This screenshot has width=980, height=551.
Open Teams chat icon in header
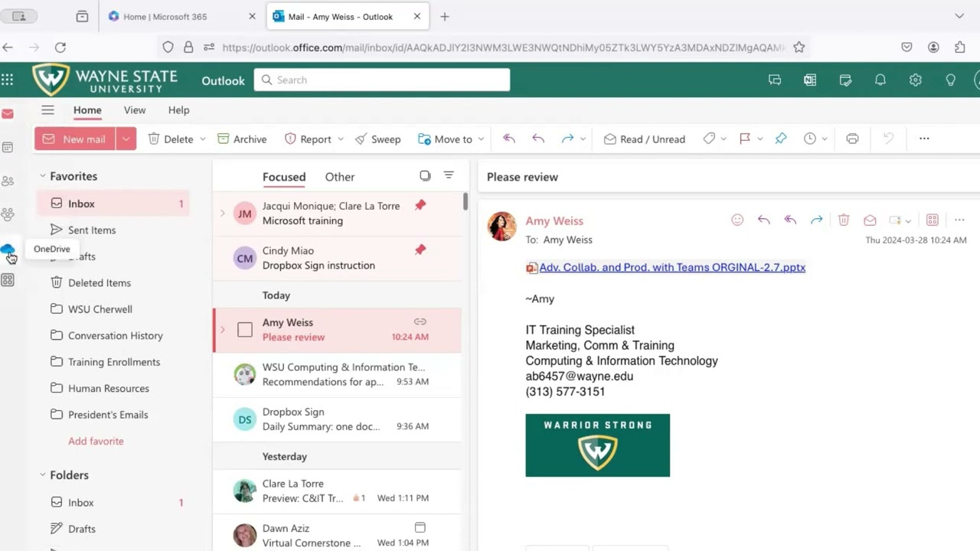click(x=775, y=80)
